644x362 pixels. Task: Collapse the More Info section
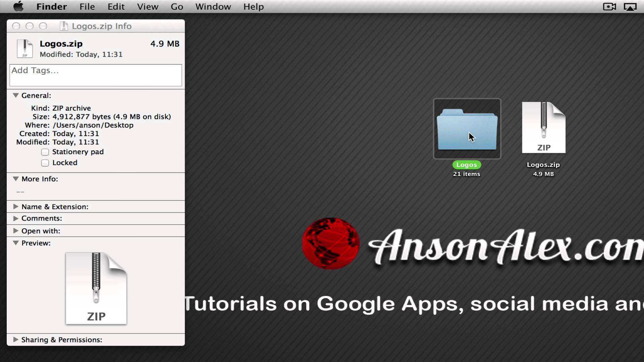[16, 179]
